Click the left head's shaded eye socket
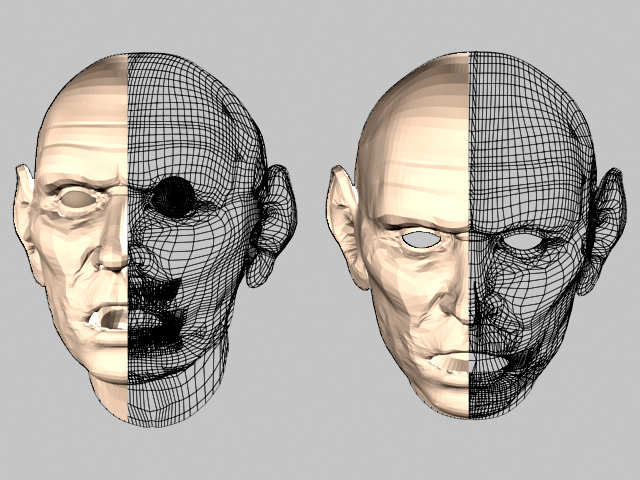This screenshot has height=480, width=640. tap(76, 201)
